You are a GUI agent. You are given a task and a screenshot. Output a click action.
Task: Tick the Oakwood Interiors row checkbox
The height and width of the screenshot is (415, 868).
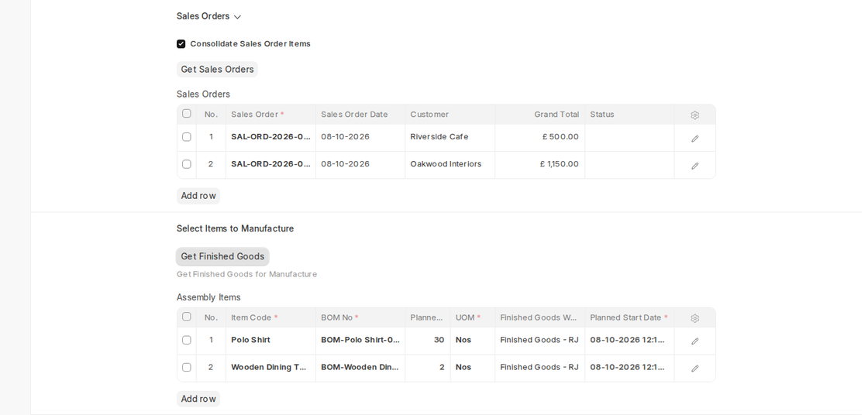point(187,164)
